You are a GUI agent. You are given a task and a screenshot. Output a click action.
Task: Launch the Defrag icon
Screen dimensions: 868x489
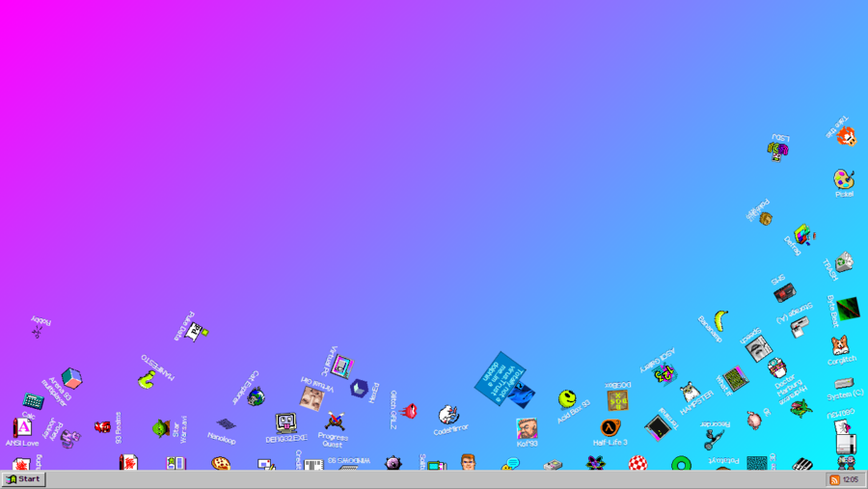pos(803,234)
